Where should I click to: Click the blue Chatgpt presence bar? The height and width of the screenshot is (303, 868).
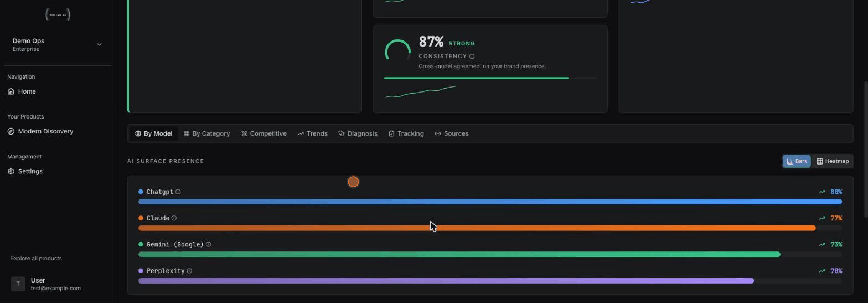490,202
